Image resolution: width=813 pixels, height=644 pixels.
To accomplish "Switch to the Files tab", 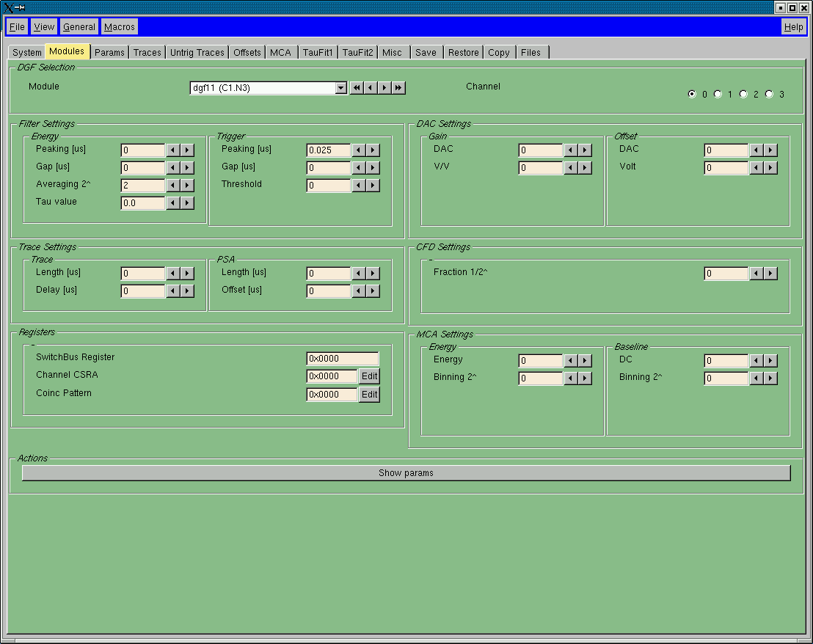I will pos(531,52).
